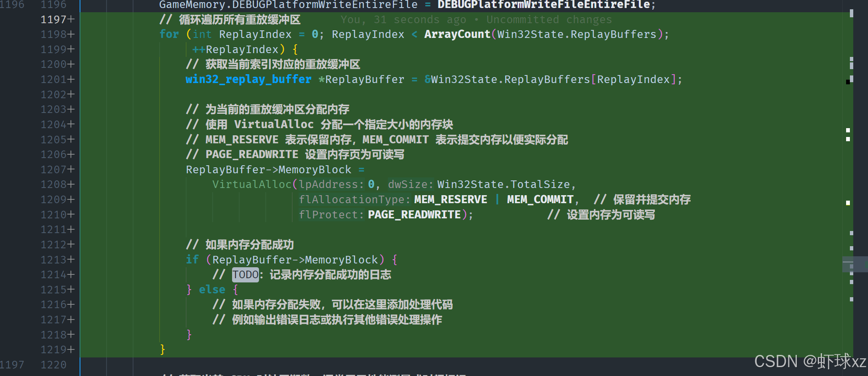868x376 pixels.
Task: Click the dwSize: inlay hint
Action: pyautogui.click(x=411, y=185)
